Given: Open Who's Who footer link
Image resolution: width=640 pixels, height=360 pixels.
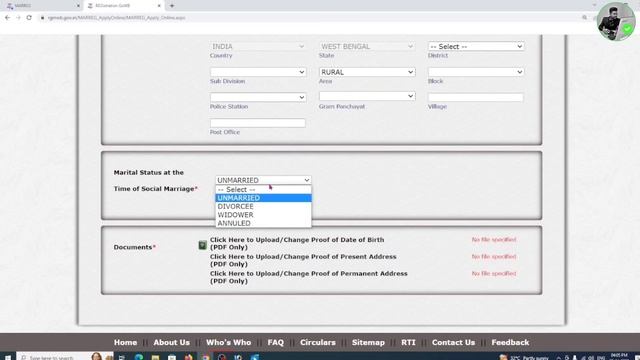Looking at the screenshot, I should 228,342.
